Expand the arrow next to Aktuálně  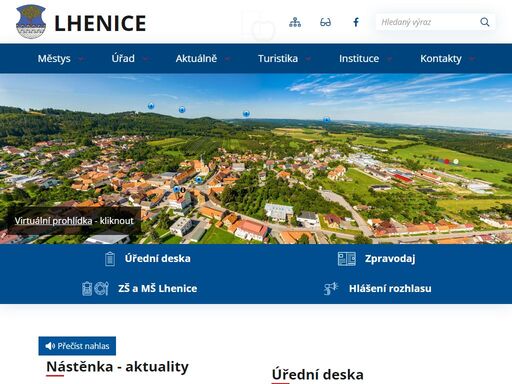pos(227,59)
